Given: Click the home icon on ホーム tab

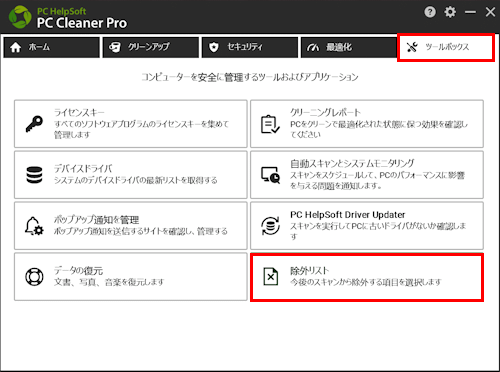Looking at the screenshot, I should click(x=16, y=47).
